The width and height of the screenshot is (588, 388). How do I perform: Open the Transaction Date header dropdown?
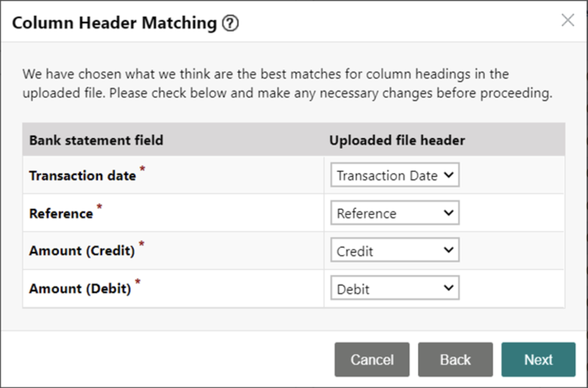click(395, 175)
